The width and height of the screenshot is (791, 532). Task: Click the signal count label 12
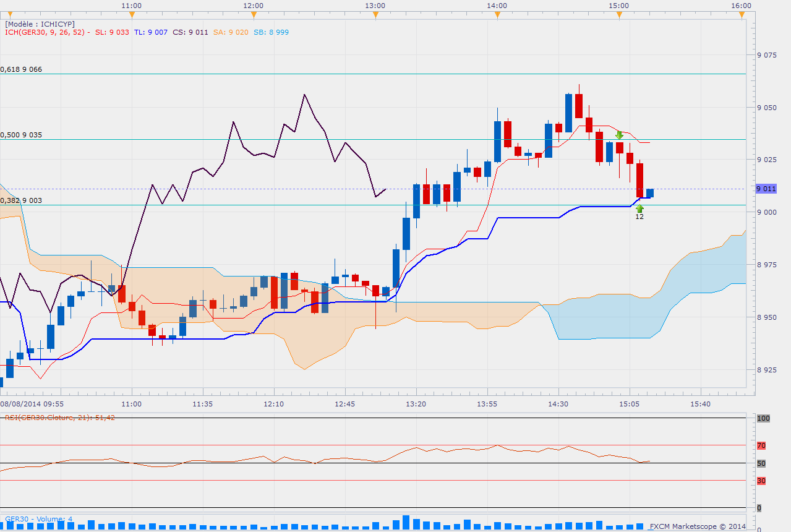639,217
